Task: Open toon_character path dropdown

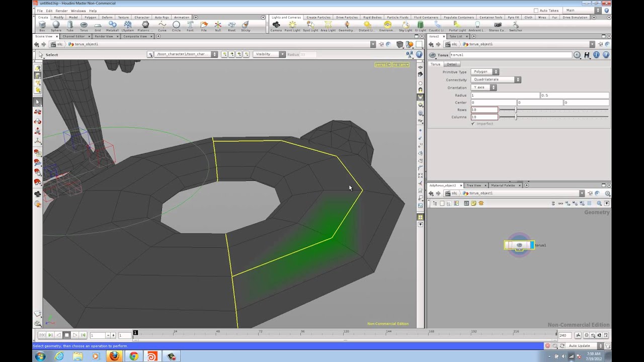Action: click(x=186, y=54)
